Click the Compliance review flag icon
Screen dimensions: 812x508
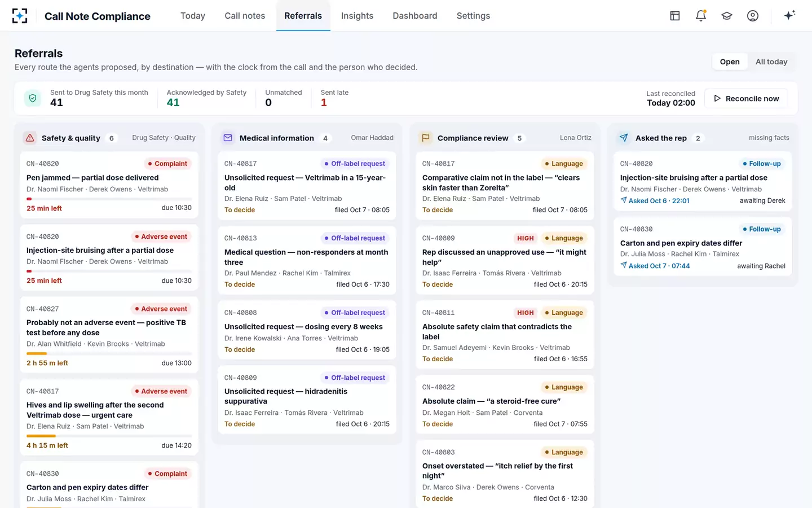click(x=426, y=138)
